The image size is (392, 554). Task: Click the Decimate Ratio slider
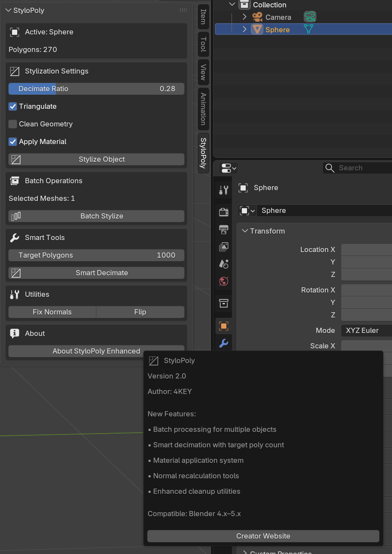(96, 89)
